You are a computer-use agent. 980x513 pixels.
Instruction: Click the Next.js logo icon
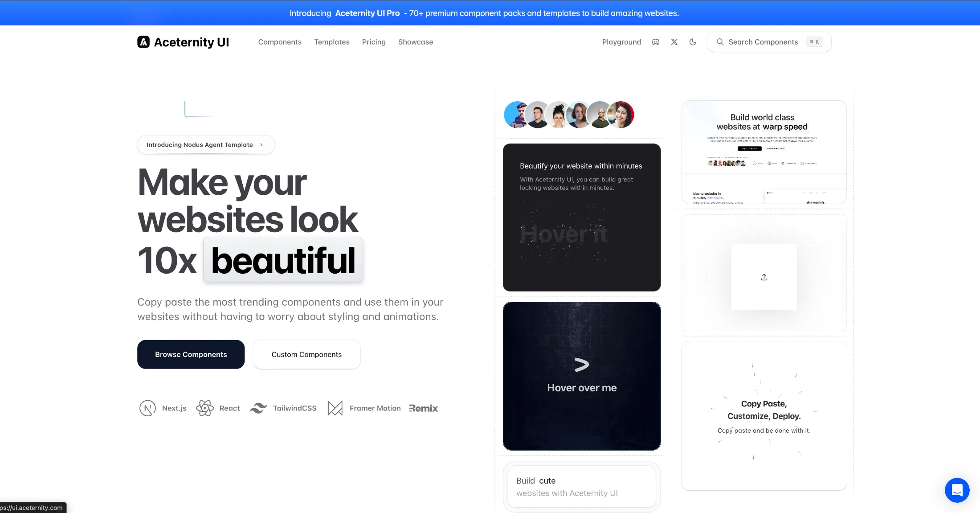tap(147, 408)
